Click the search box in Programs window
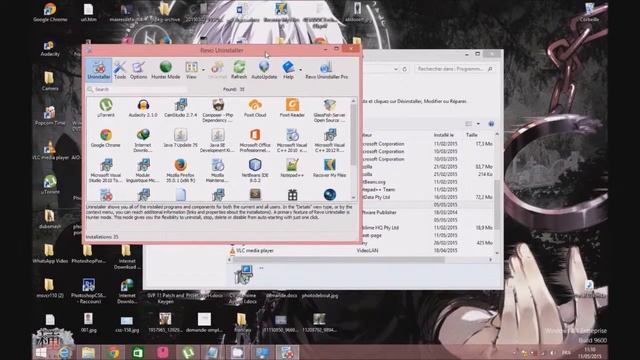The width and height of the screenshot is (640, 360). click(x=454, y=69)
